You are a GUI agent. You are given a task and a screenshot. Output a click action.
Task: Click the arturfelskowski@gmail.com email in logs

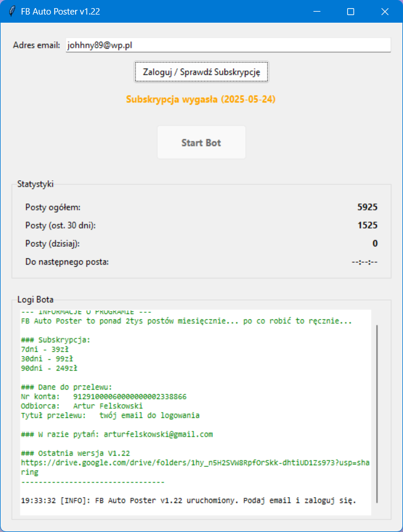point(158,434)
